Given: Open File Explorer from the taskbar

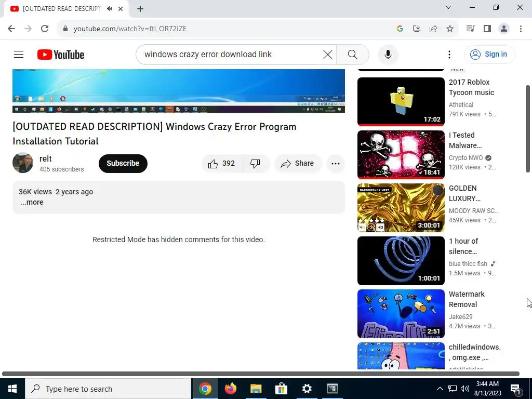Looking at the screenshot, I should pos(256,389).
